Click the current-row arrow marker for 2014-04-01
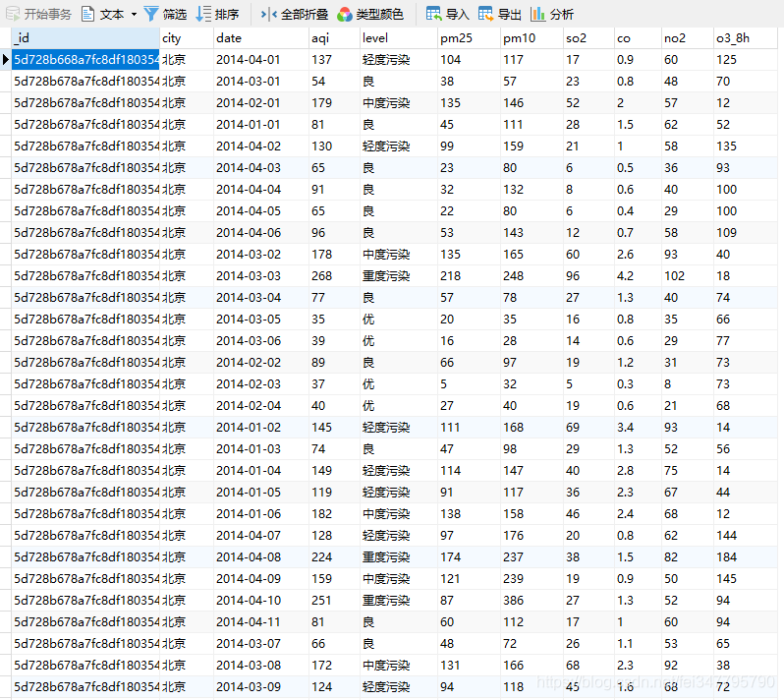Viewport: 784px width, 700px height. point(6,60)
